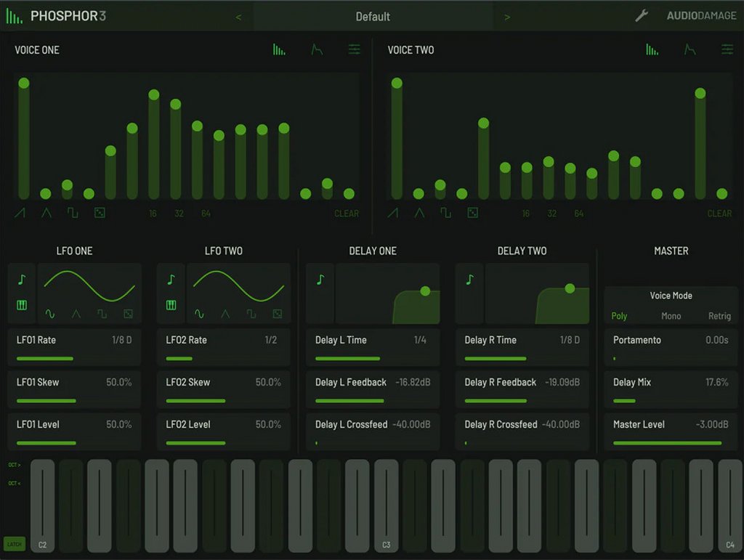Set Voice One partial count to 32
The height and width of the screenshot is (560, 744).
(x=179, y=214)
